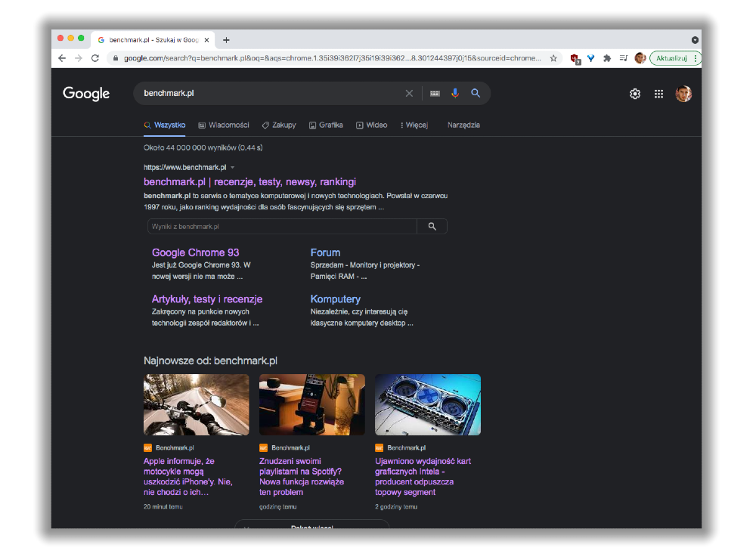Click the padlock site info icon
The width and height of the screenshot is (756, 554).
115,58
